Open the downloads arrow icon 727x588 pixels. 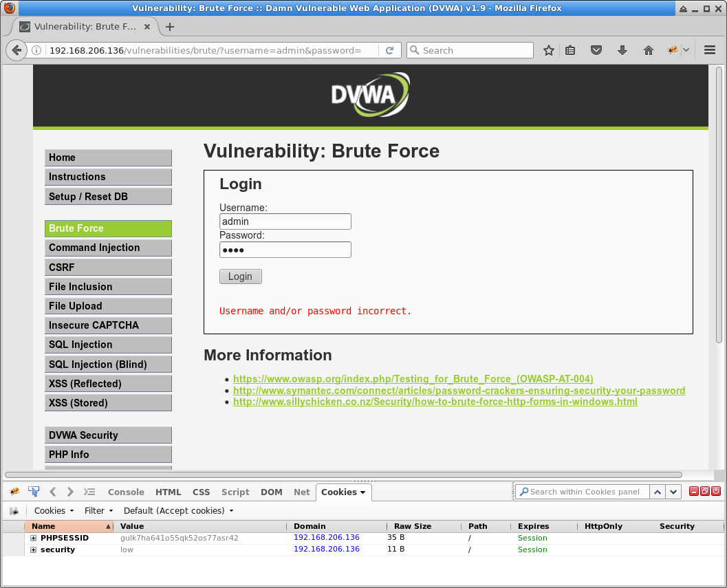pos(622,50)
